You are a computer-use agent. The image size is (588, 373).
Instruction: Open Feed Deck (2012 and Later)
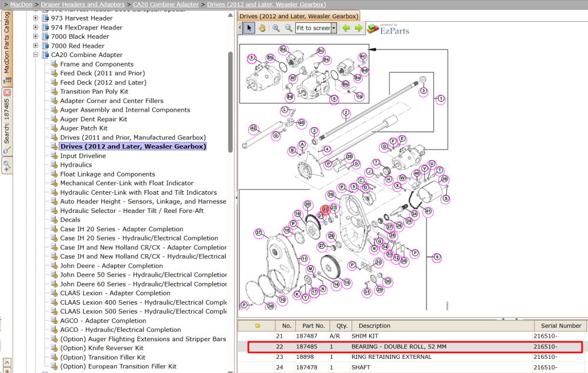(x=103, y=82)
